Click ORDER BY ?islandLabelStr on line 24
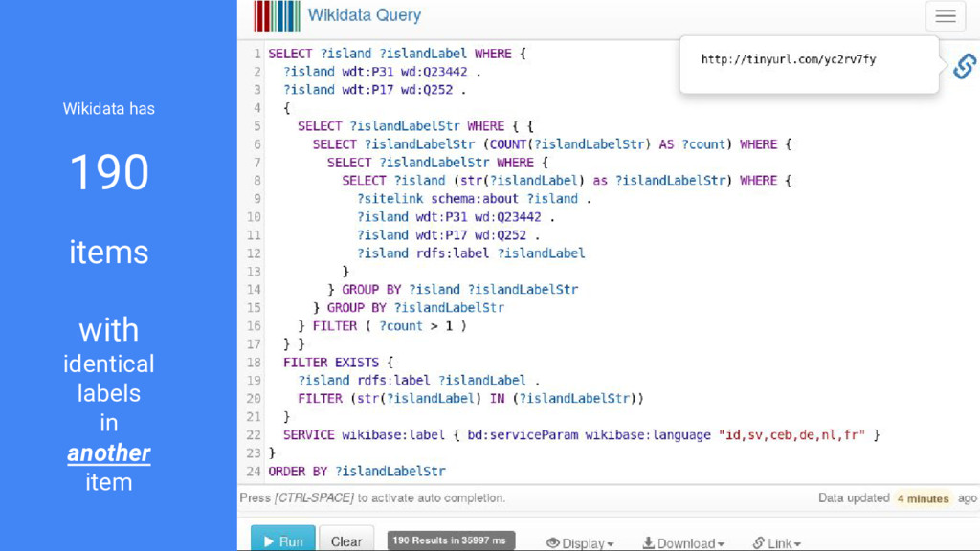The width and height of the screenshot is (980, 551). pos(357,471)
